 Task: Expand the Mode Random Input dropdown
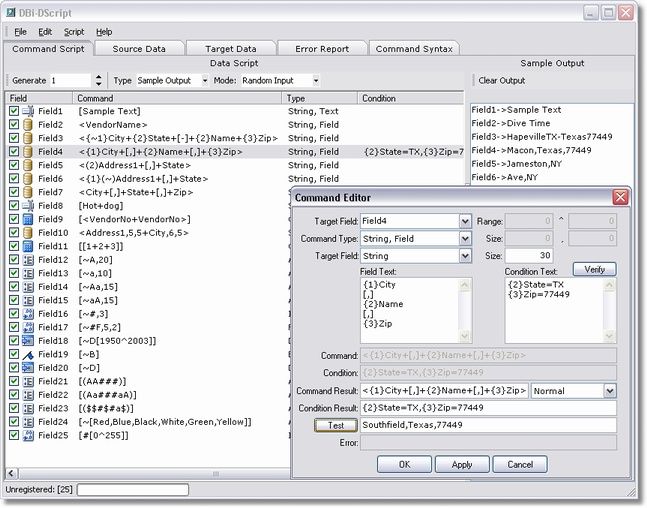(316, 80)
